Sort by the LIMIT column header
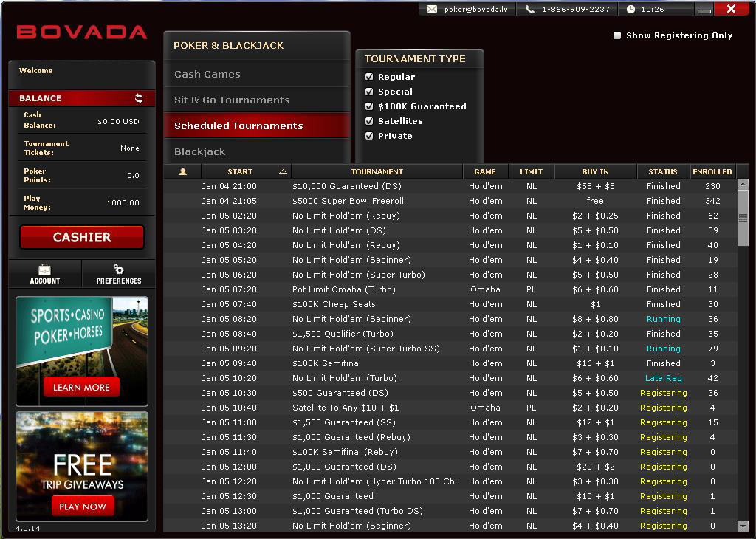This screenshot has width=756, height=539. click(x=532, y=171)
